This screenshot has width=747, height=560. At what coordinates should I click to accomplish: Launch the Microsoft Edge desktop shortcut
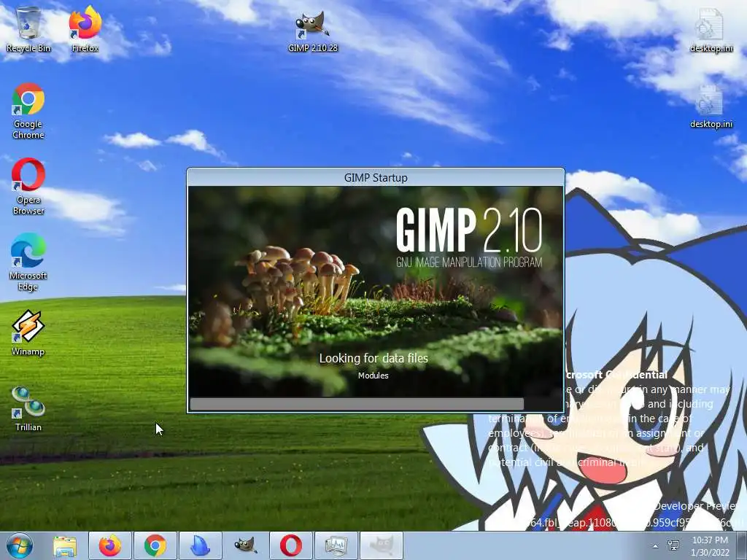tap(28, 262)
